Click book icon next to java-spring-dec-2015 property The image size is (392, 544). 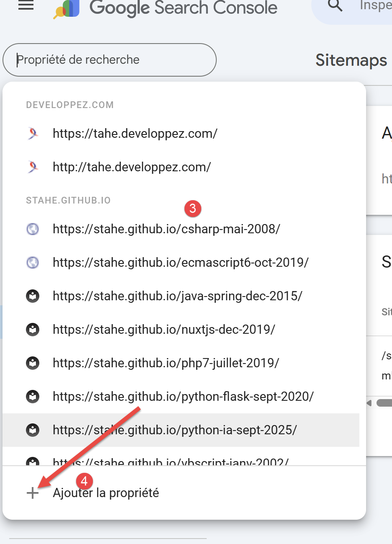pos(33,296)
